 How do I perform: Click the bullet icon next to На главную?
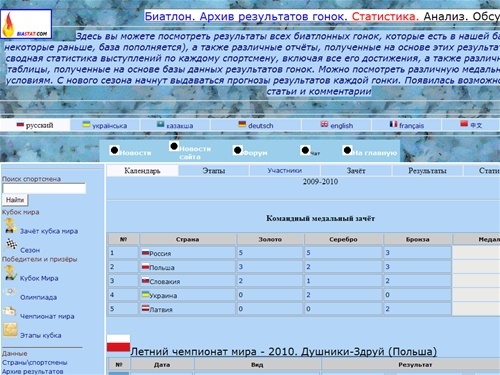tap(347, 150)
